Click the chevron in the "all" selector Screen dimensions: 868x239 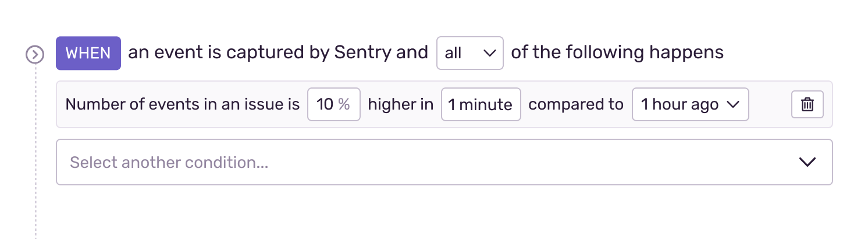(490, 53)
